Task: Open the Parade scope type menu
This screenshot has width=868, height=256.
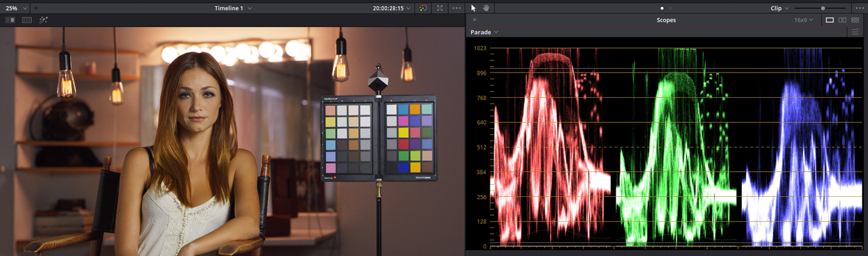Action: coord(484,32)
